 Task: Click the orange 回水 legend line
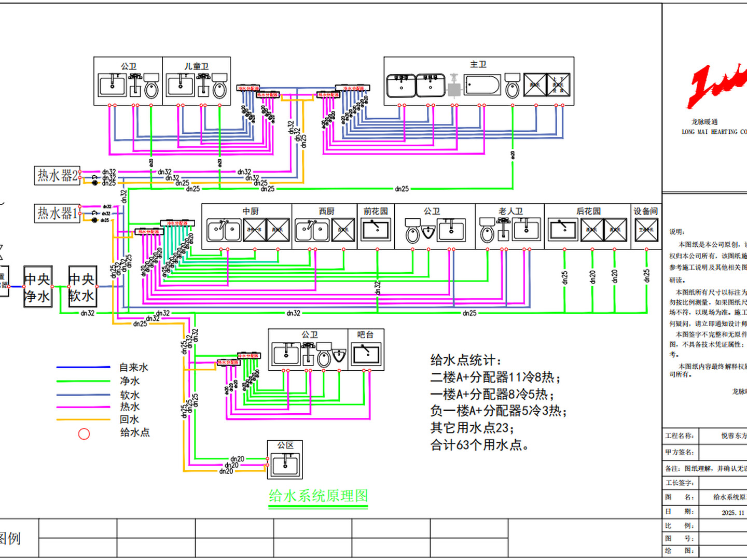coord(84,419)
